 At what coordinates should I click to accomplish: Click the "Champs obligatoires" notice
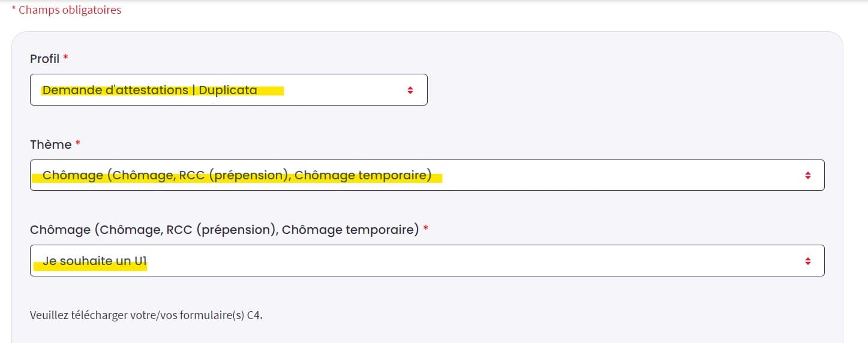pyautogui.click(x=70, y=10)
